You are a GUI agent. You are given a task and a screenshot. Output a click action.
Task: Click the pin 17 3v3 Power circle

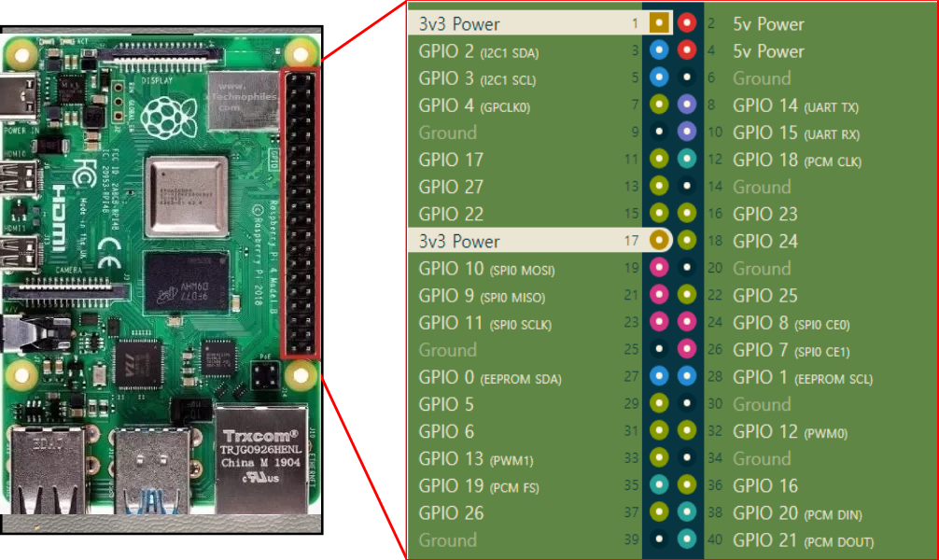click(659, 241)
